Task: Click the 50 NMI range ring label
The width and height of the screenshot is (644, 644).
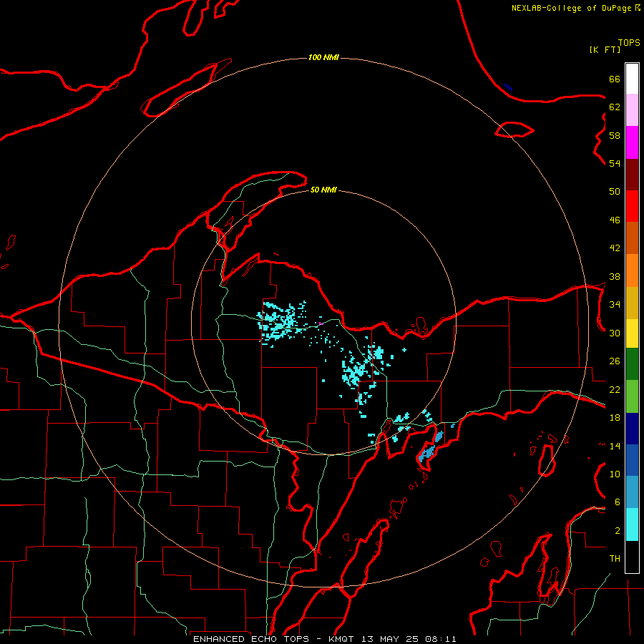Action: point(323,190)
